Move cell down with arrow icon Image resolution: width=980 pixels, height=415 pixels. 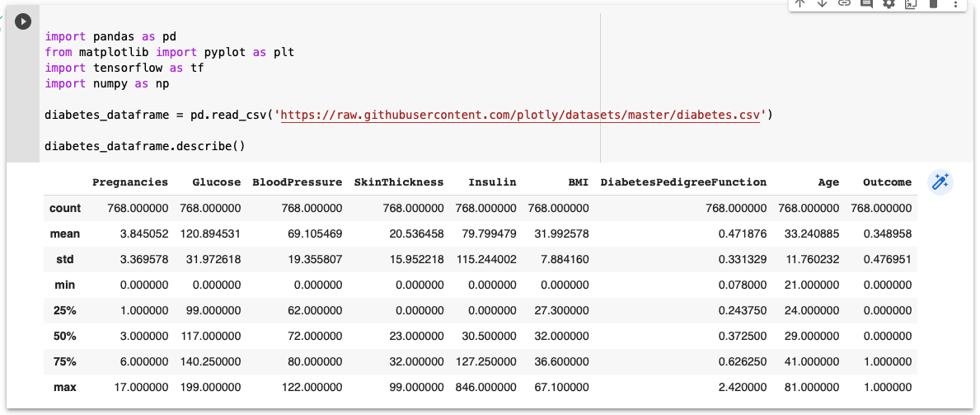pos(822,3)
